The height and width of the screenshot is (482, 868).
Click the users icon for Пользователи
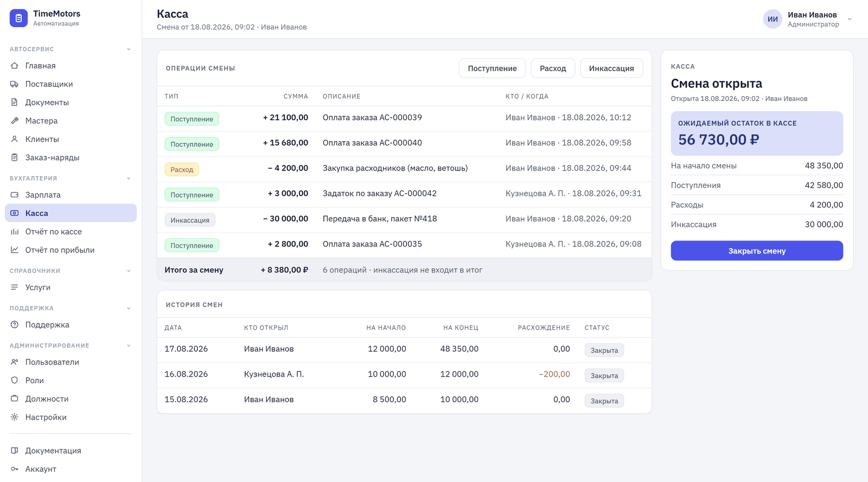tap(15, 362)
